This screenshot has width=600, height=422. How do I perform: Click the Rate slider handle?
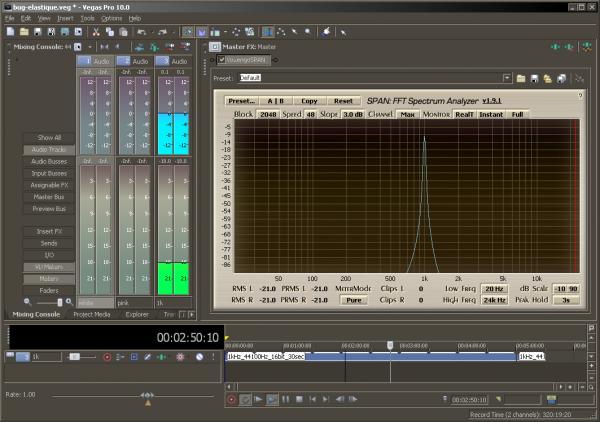pos(148,395)
